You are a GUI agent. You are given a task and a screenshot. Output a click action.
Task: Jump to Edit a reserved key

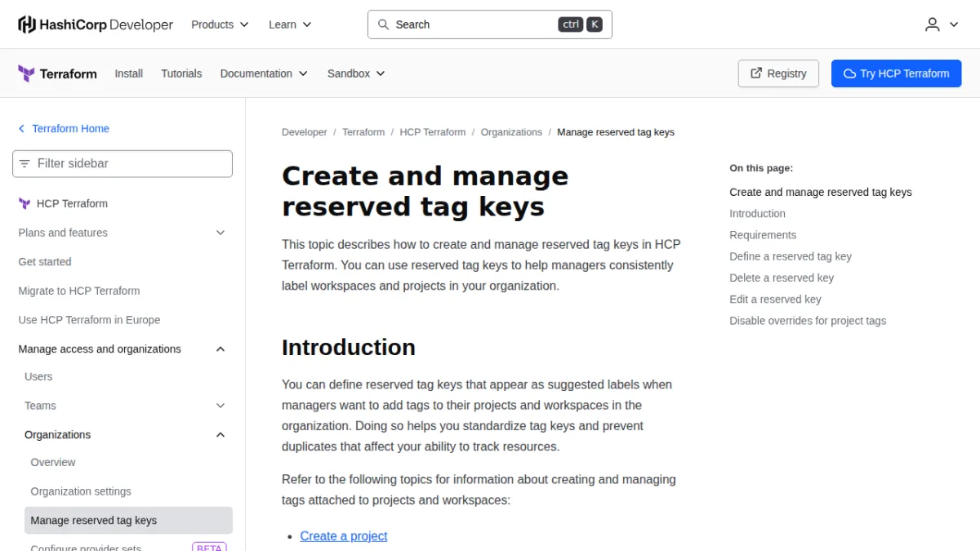775,300
